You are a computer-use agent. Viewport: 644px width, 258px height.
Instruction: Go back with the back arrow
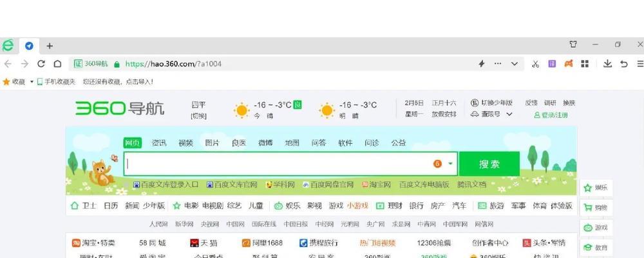tap(8, 64)
